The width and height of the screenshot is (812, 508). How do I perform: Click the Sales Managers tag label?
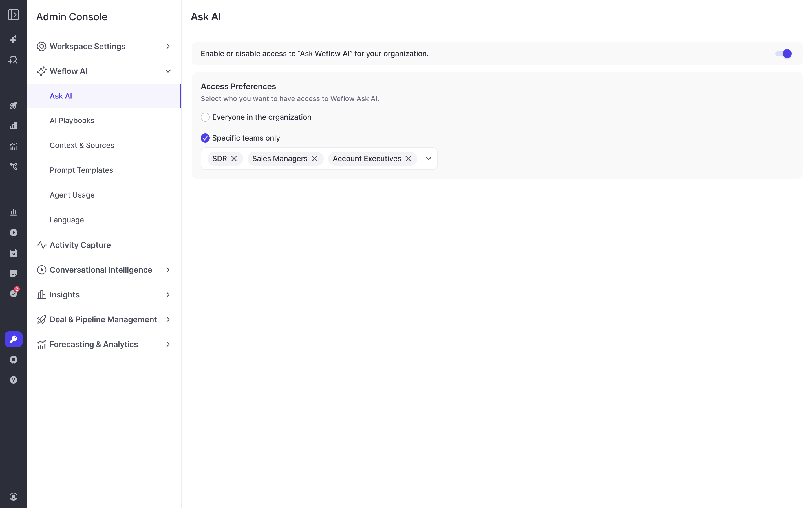pos(280,159)
